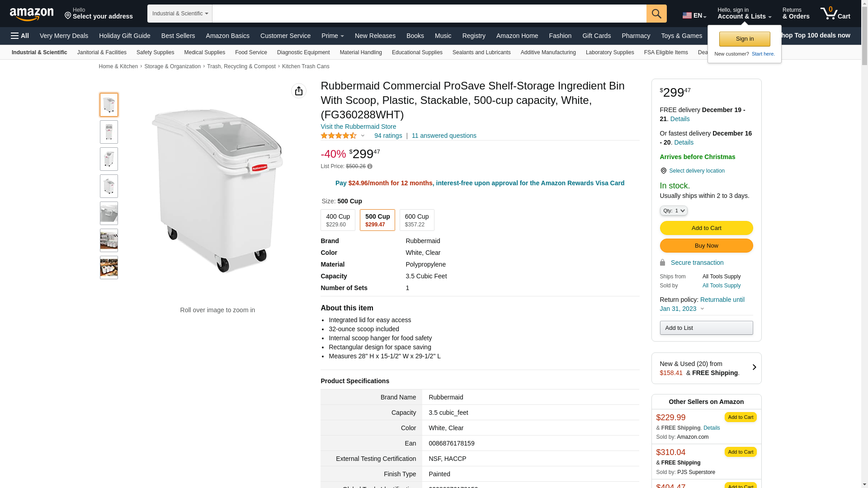Click the Amazon logo
Viewport: 868px width, 488px height.
click(x=32, y=14)
